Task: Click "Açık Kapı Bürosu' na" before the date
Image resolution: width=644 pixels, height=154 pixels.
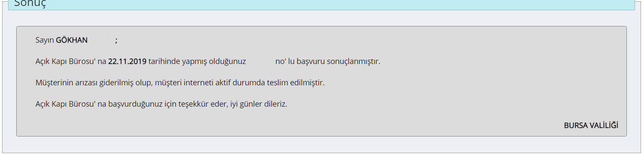Action: tap(71, 61)
